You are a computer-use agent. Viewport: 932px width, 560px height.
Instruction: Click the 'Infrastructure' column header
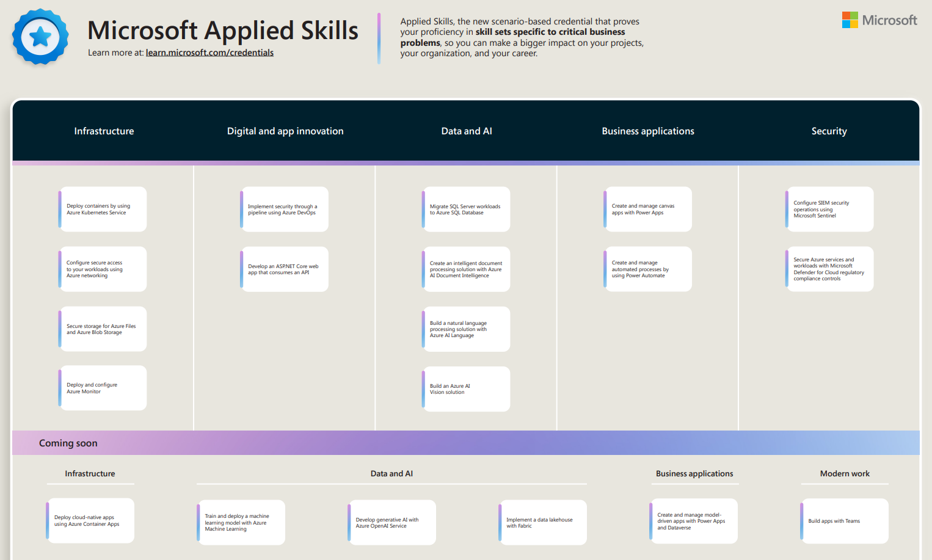[104, 131]
